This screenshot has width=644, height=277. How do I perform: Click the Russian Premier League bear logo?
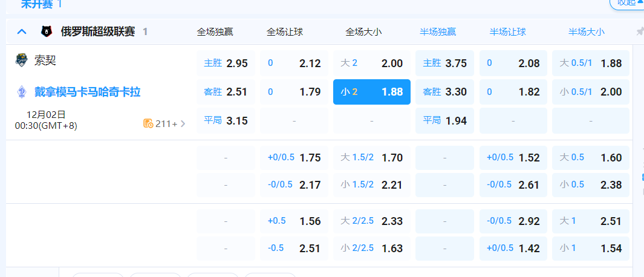47,31
